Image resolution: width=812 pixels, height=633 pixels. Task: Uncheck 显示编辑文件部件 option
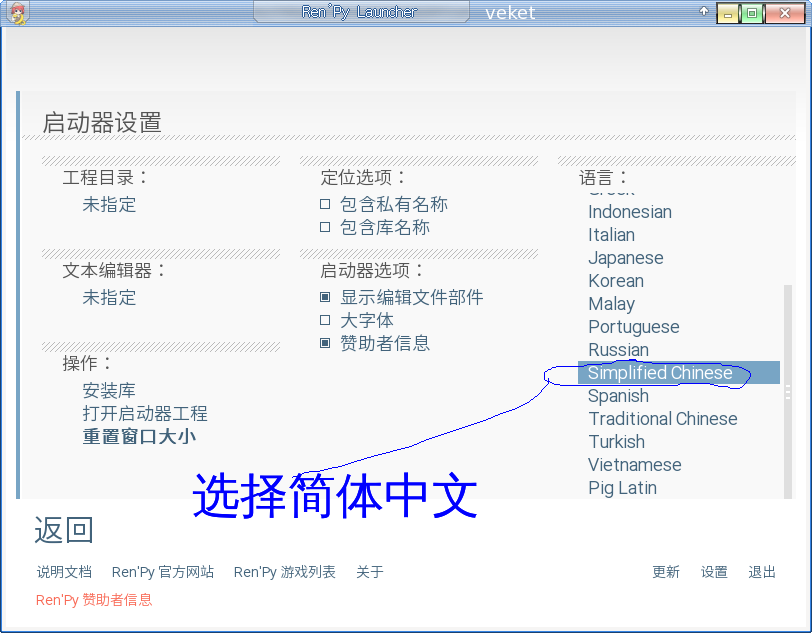(325, 297)
